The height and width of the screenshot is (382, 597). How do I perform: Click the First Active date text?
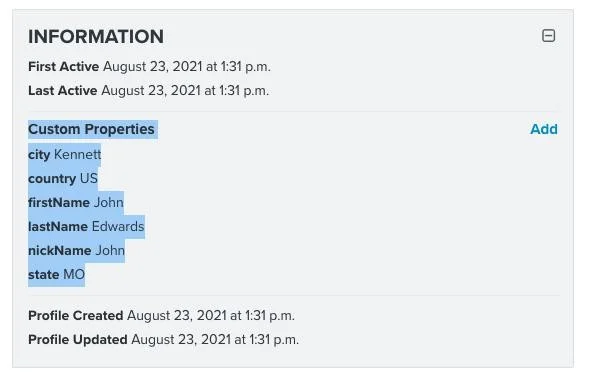[x=187, y=67]
